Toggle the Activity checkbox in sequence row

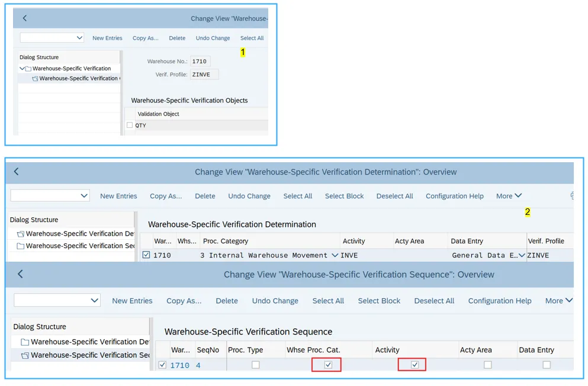[415, 365]
